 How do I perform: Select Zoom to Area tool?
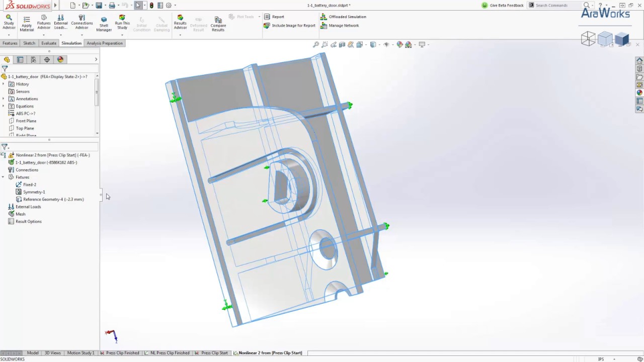[325, 45]
